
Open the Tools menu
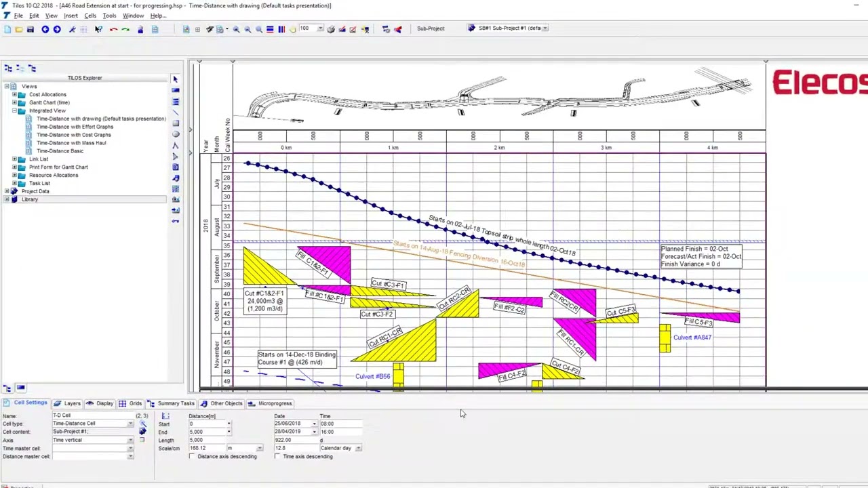109,16
